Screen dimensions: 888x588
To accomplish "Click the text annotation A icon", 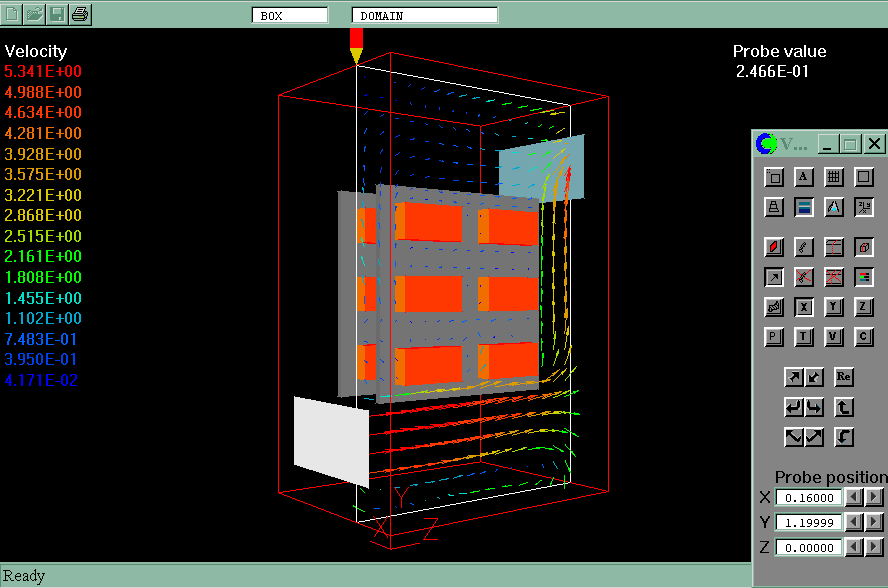I will (803, 177).
